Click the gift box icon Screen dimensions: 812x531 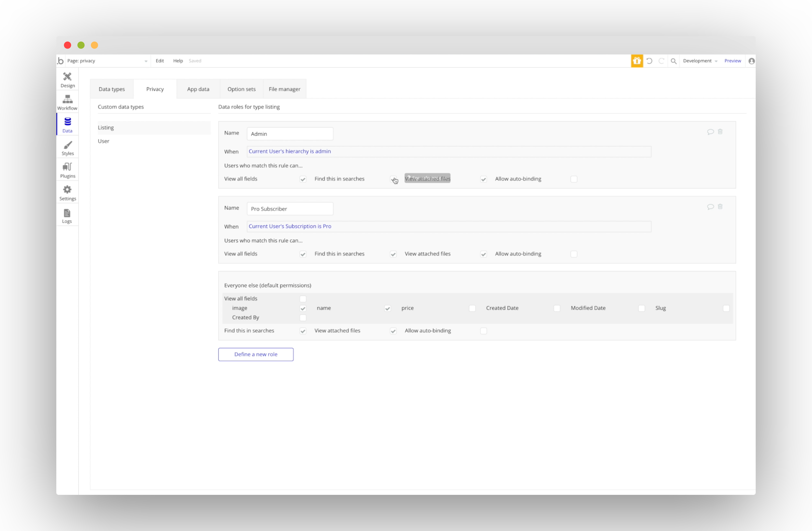(637, 61)
